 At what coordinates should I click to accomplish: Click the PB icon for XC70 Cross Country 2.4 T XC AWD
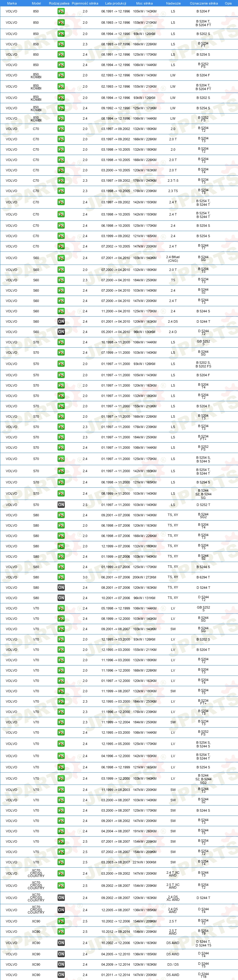61,873
